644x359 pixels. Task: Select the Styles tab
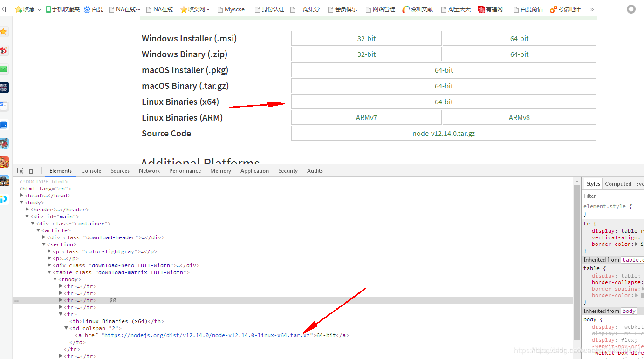[593, 184]
